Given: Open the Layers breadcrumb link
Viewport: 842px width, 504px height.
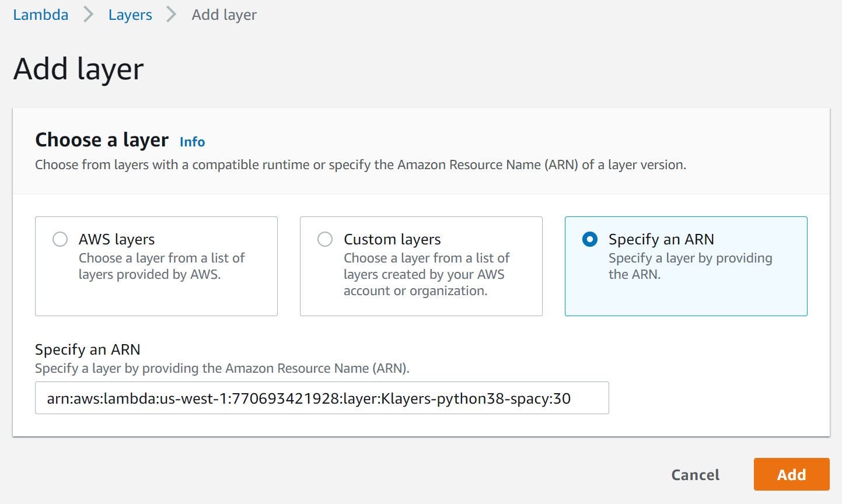Looking at the screenshot, I should click(x=130, y=15).
